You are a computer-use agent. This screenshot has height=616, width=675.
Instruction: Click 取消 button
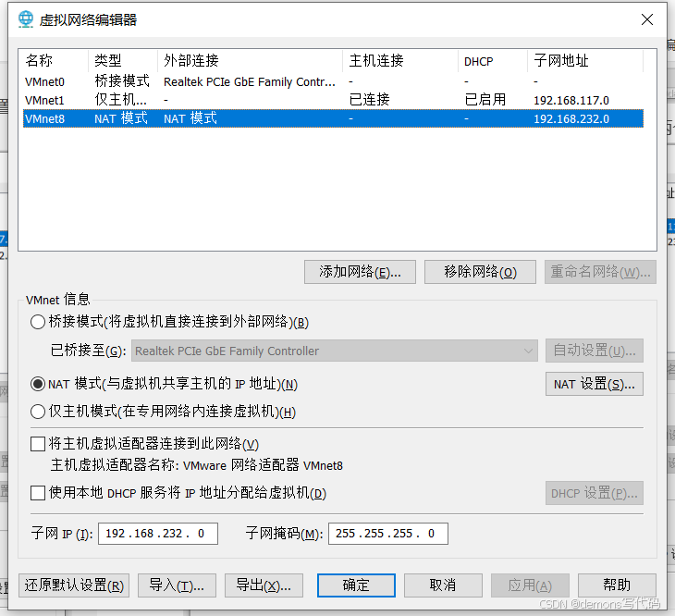[443, 585]
